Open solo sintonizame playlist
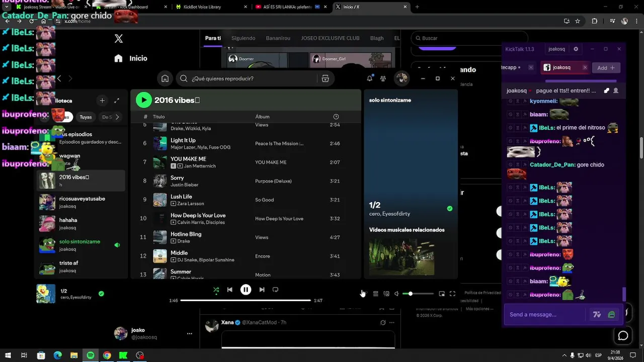Viewport: 644px width, 362px height. click(x=81, y=245)
